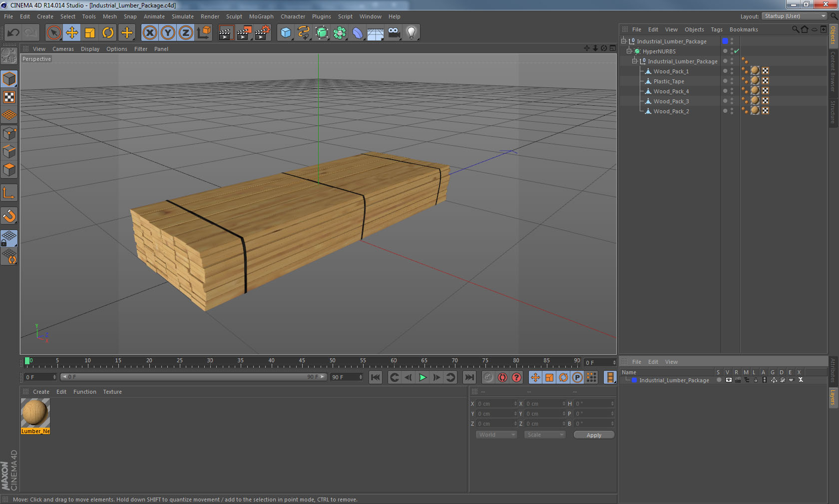
Task: Go to end of animation
Action: (x=469, y=377)
